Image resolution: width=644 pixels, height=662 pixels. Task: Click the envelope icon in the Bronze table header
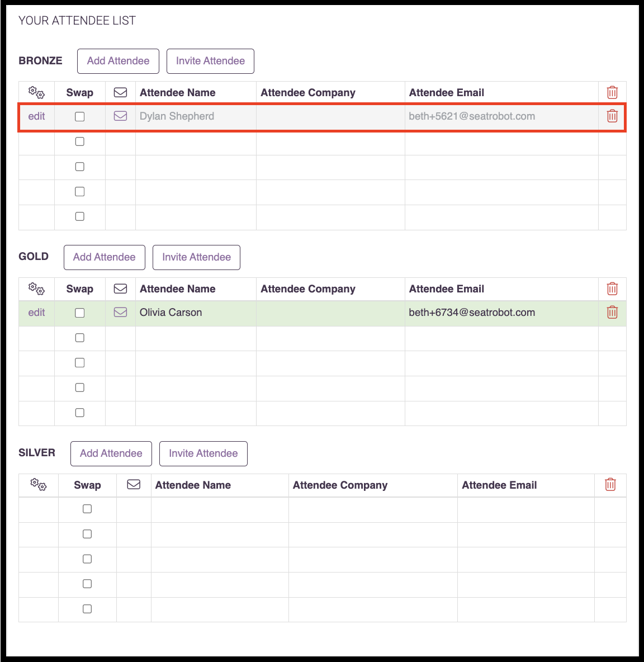[120, 92]
